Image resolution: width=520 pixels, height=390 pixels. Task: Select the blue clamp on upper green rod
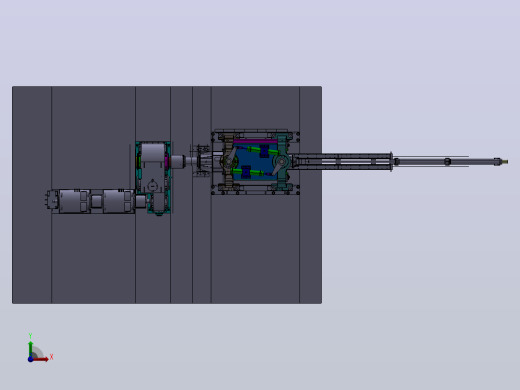[264, 151]
